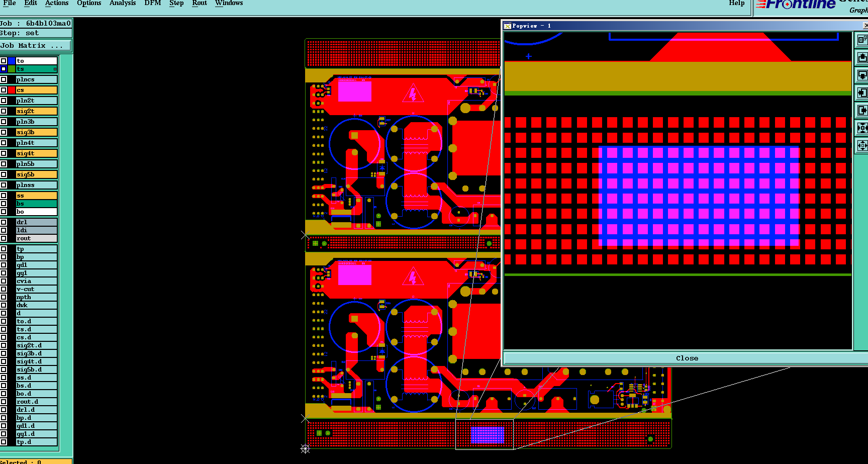Click the blue color swatch of layer 'to'
This screenshot has height=464, width=868.
12,61
